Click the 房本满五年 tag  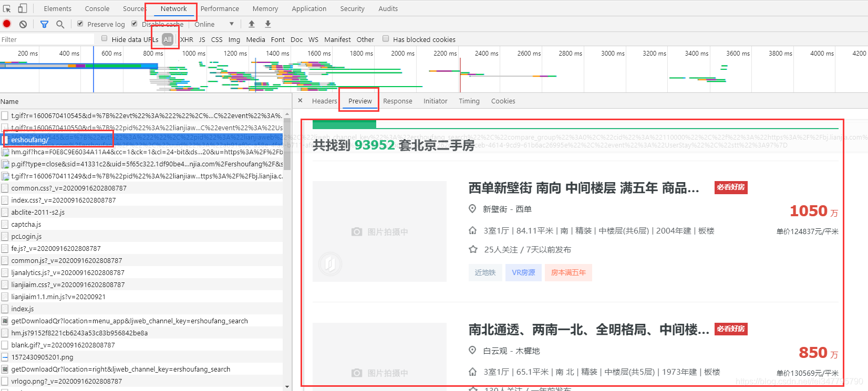coord(569,272)
